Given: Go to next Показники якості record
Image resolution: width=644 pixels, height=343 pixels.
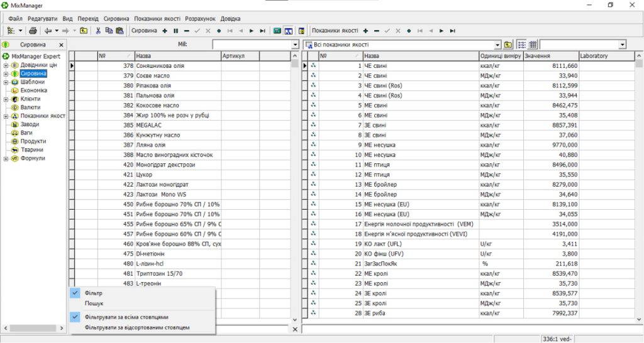Looking at the screenshot, I should 441,31.
